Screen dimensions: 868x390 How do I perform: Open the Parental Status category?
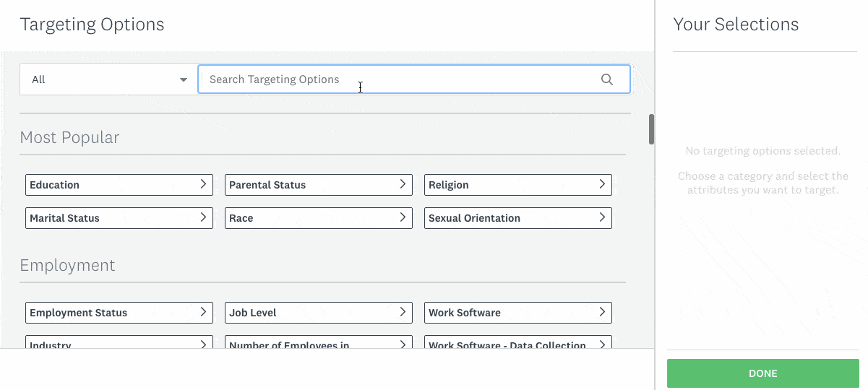[x=318, y=185]
